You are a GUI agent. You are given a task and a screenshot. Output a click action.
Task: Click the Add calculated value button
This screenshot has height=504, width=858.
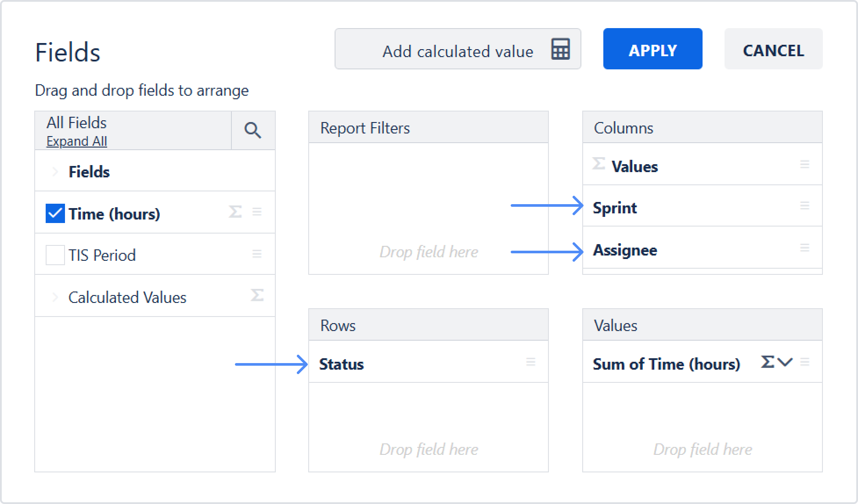(458, 49)
